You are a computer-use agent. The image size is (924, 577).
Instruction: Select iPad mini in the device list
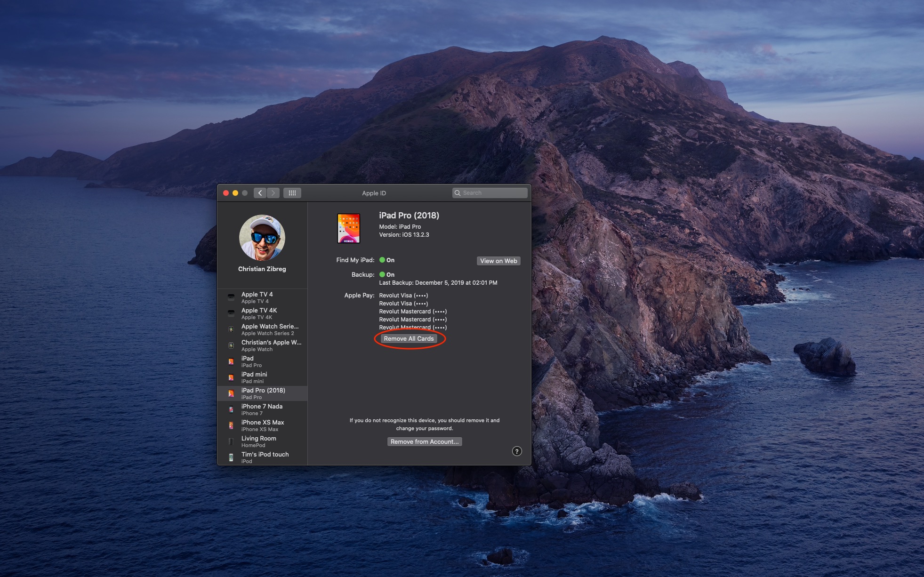[262, 377]
